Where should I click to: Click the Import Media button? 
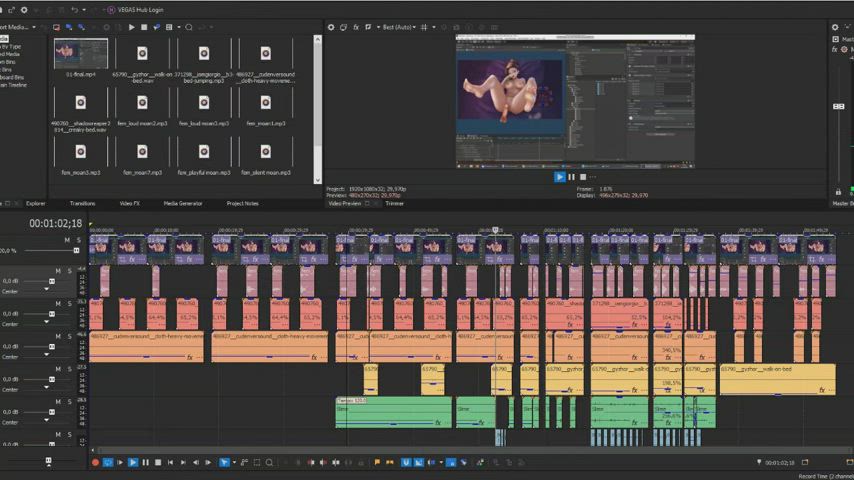[14, 27]
